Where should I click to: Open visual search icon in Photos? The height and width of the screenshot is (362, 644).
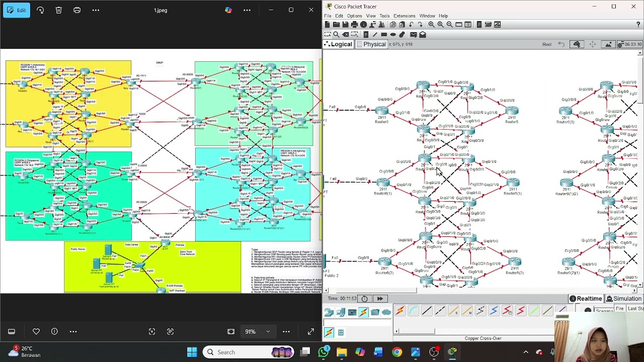tap(152, 331)
